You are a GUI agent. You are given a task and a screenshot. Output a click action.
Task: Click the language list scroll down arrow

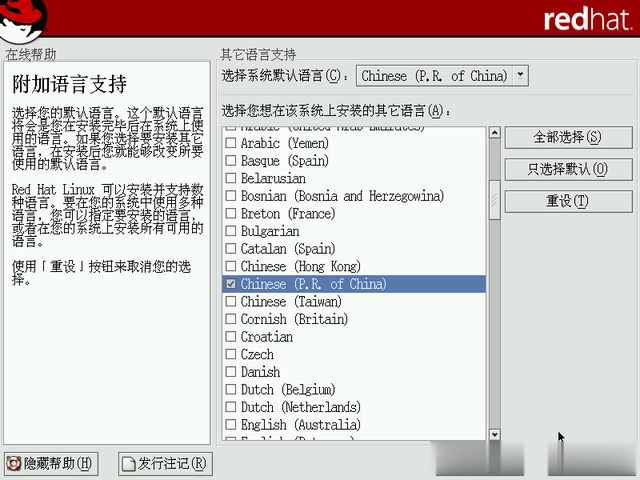point(495,434)
